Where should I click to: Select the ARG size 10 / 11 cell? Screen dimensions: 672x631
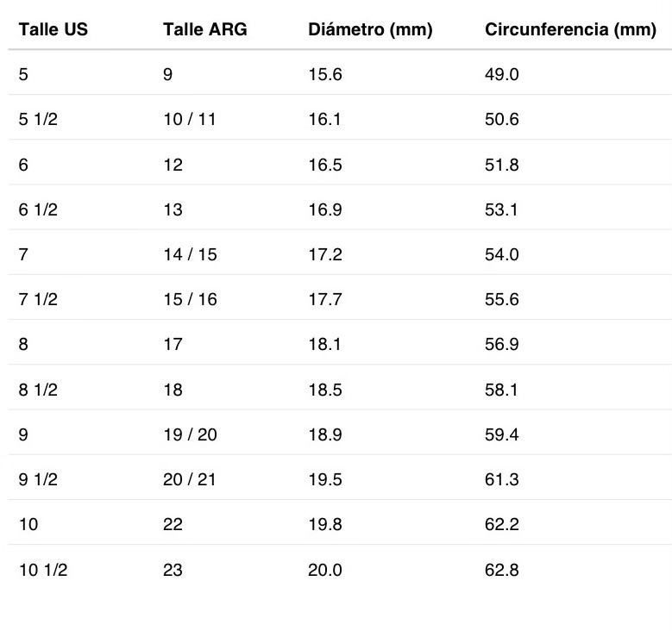click(x=190, y=119)
